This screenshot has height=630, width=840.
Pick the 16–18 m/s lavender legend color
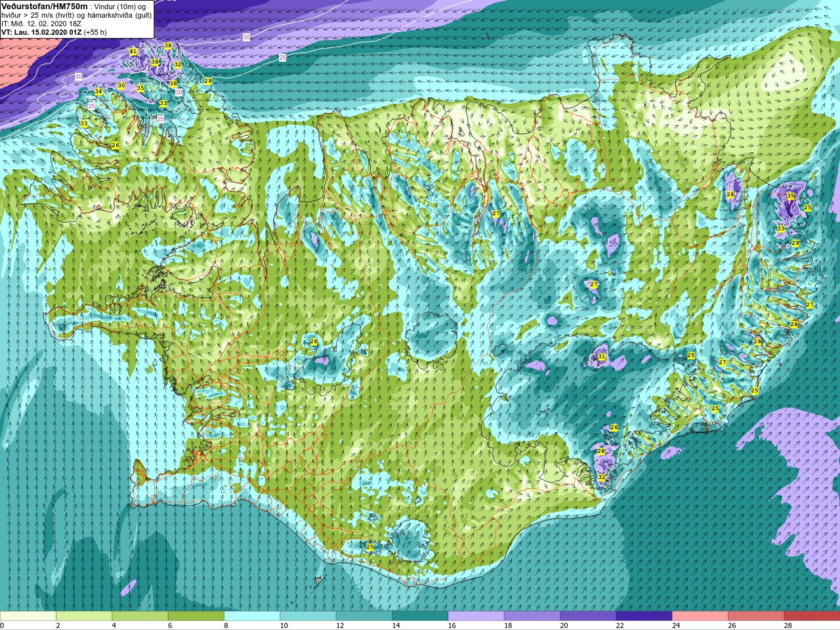(476, 616)
